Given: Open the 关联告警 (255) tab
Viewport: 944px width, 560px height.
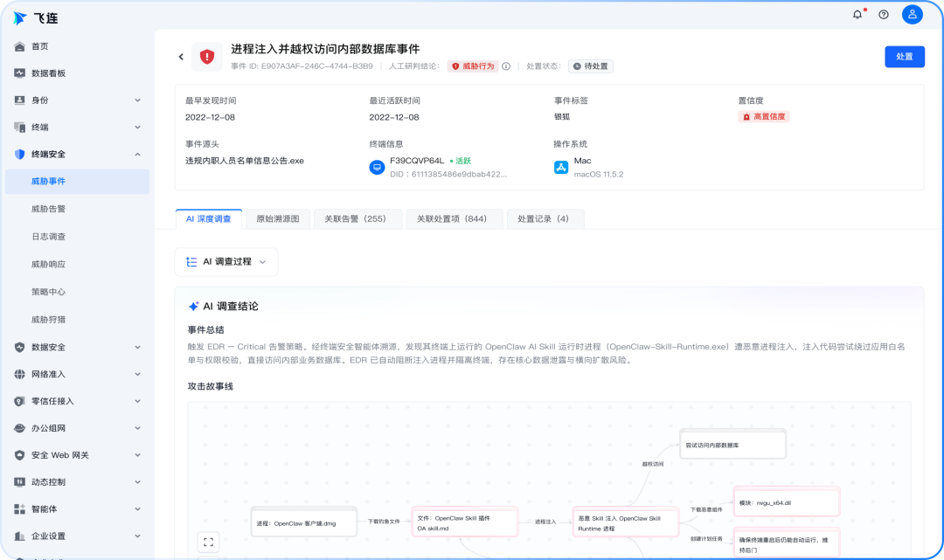Looking at the screenshot, I should tap(355, 219).
